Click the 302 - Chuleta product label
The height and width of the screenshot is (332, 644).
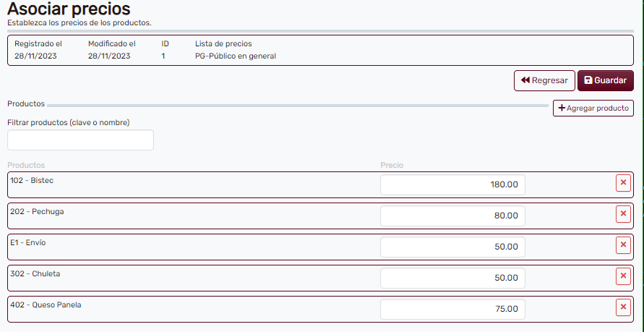coord(35,273)
